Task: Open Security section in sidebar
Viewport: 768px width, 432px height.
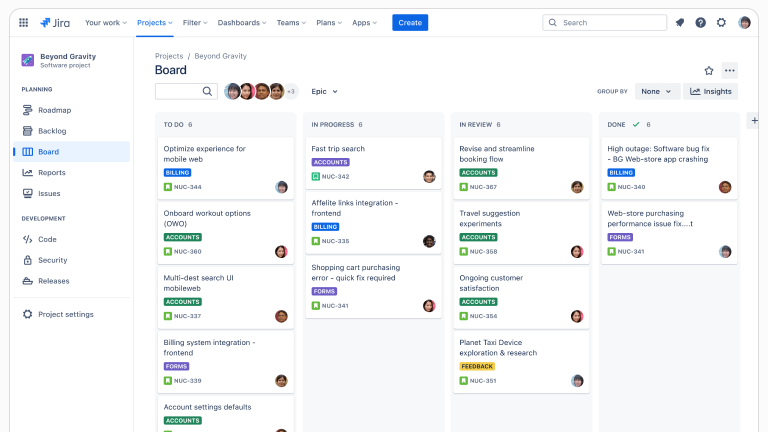Action: click(52, 260)
